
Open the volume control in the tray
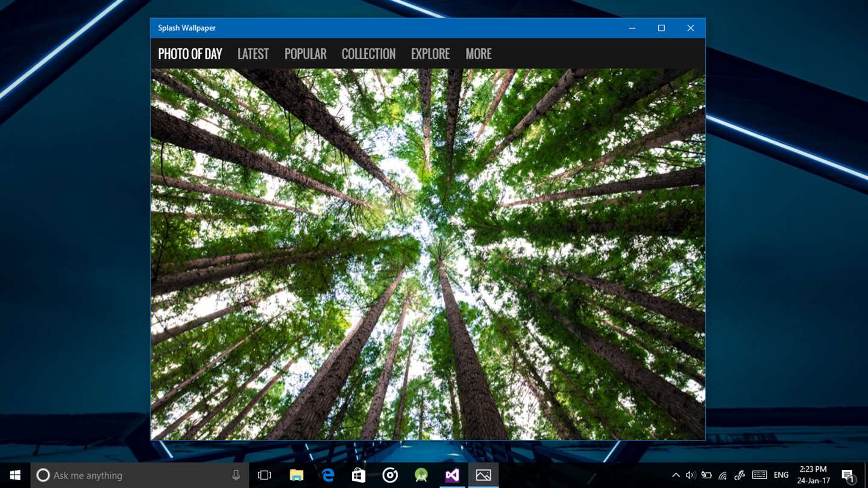691,475
